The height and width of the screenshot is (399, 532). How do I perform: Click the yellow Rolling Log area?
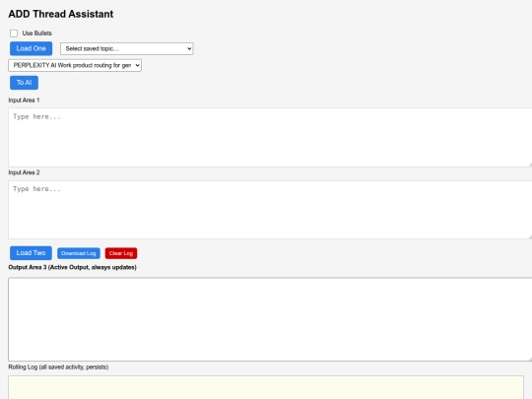266,387
